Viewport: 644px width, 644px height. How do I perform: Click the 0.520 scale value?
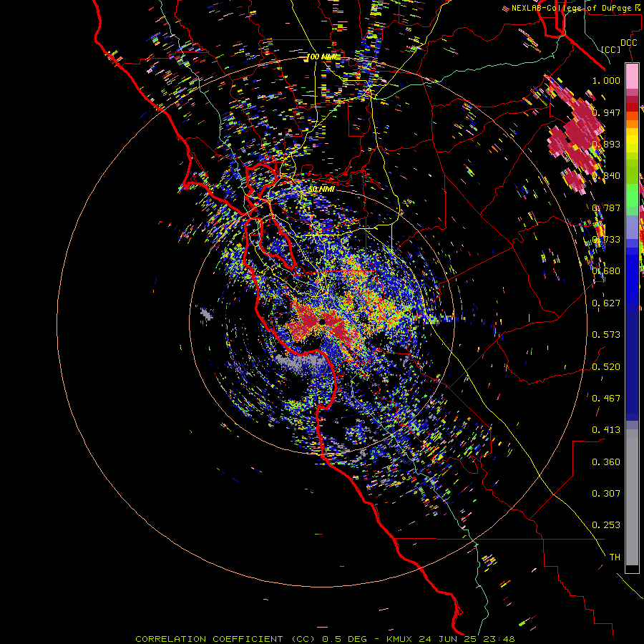606,367
